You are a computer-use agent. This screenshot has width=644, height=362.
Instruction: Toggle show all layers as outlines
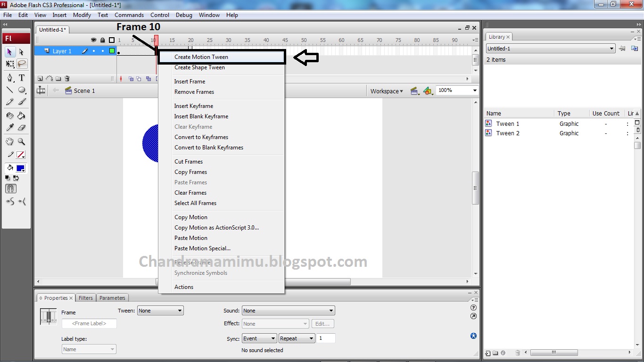[112, 40]
